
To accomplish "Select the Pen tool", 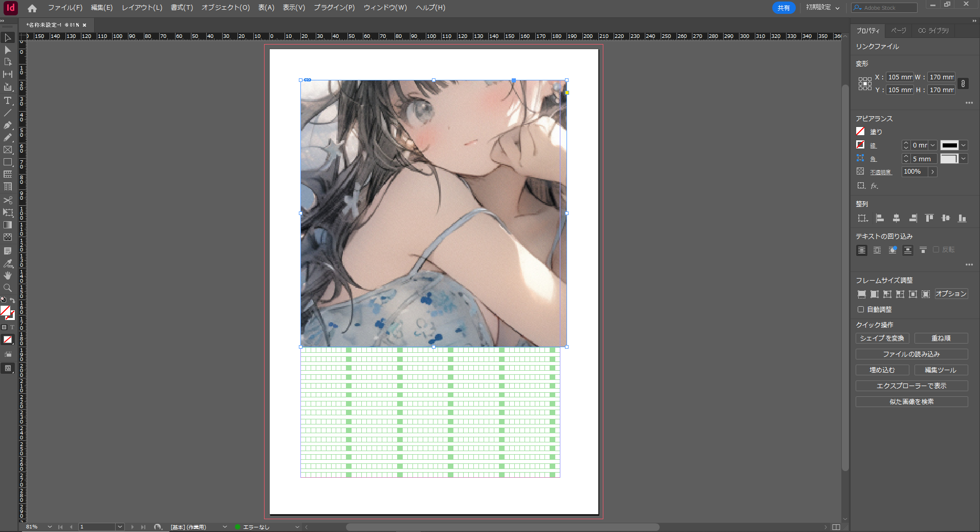I will 8,125.
